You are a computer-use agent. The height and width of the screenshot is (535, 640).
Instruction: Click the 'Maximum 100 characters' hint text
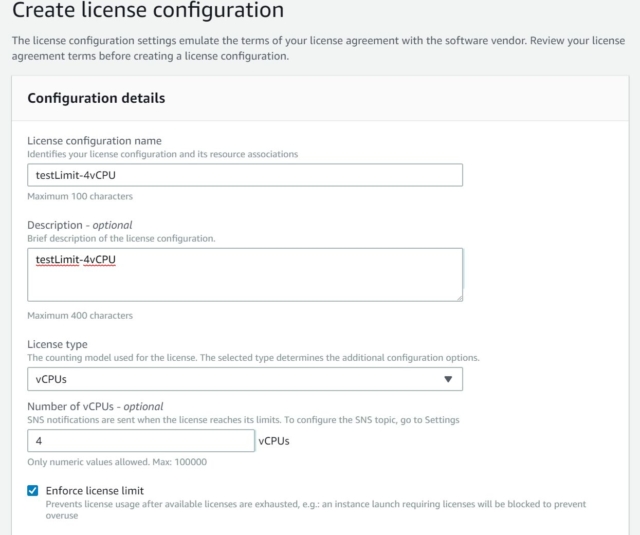(80, 196)
